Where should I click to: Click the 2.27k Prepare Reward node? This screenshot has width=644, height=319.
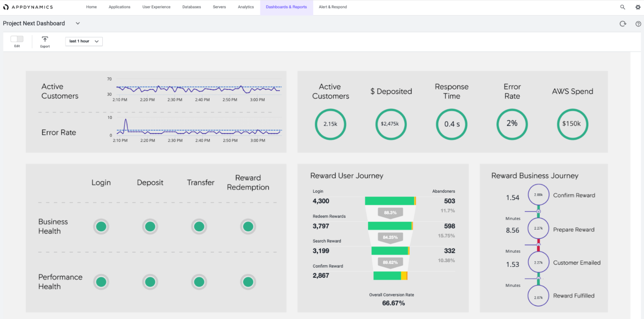[x=538, y=228]
